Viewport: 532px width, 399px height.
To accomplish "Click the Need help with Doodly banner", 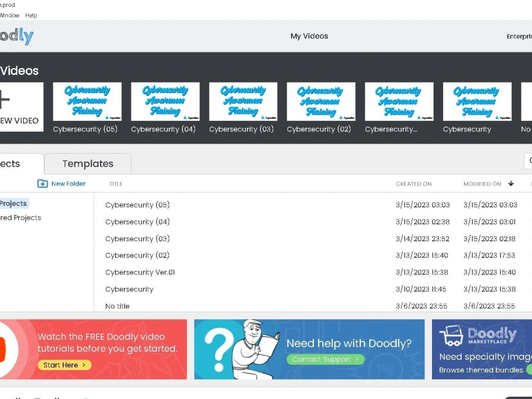I will pos(309,349).
